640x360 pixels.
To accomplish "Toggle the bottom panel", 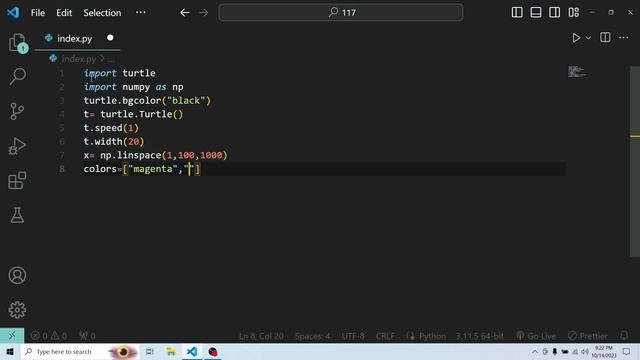I will pos(536,12).
